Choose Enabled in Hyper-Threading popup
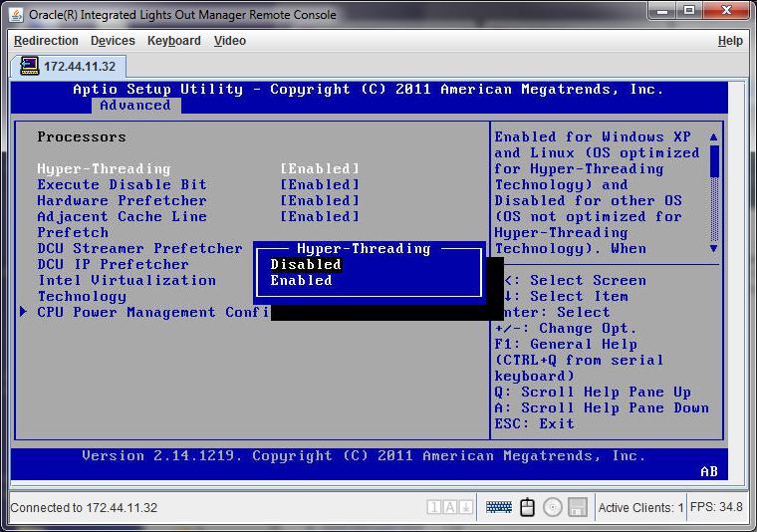The image size is (757, 532). coord(301,281)
